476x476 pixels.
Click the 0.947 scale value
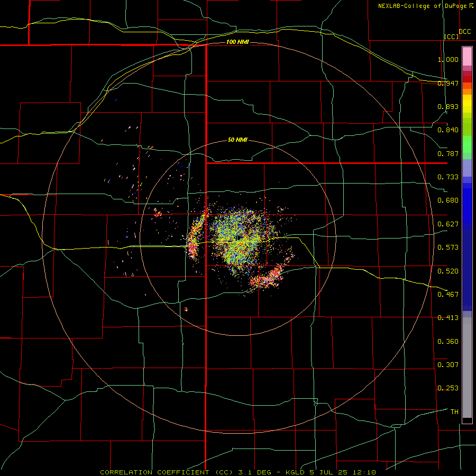tap(448, 83)
